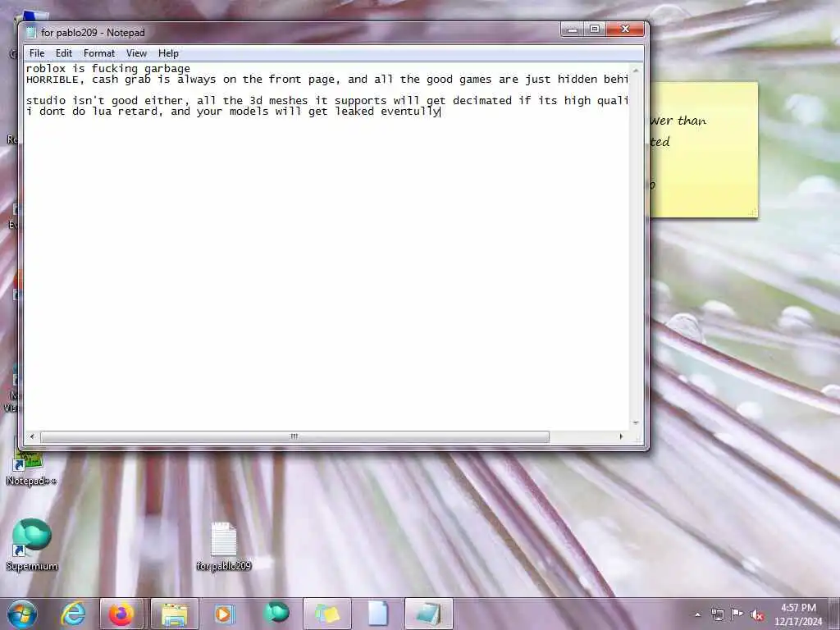Click the line starting 'i dont do lua'

[x=233, y=112]
